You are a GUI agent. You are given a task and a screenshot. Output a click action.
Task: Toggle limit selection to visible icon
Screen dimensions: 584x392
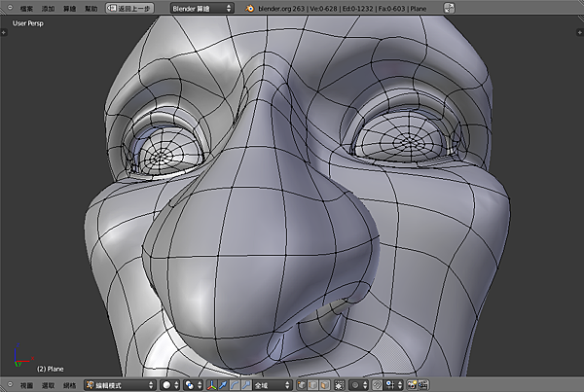point(340,385)
